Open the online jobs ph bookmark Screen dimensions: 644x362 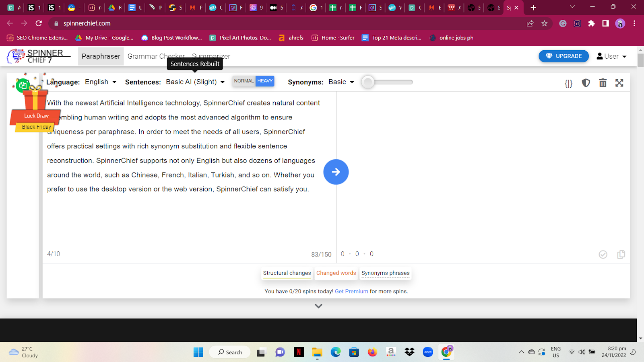pyautogui.click(x=451, y=38)
